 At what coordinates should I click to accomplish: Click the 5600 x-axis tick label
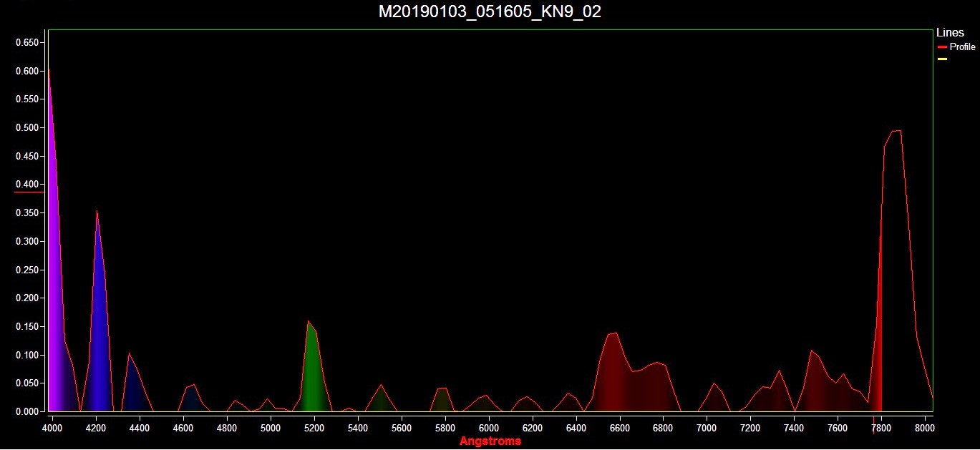402,428
